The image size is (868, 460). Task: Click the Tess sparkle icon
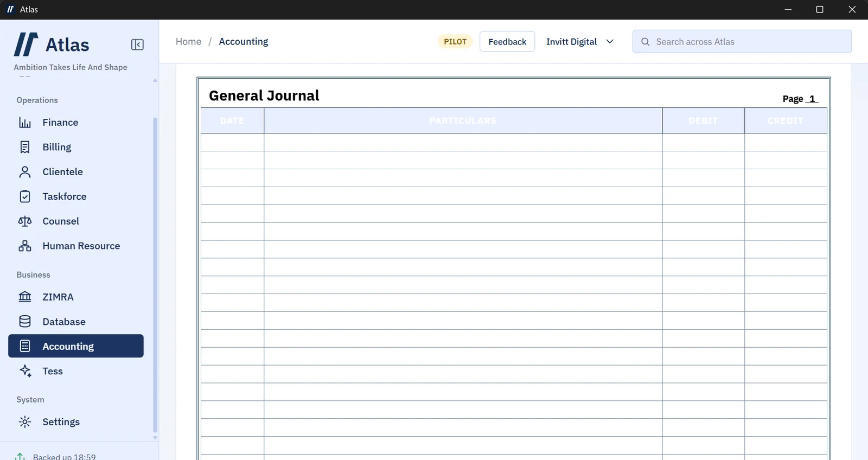(25, 371)
